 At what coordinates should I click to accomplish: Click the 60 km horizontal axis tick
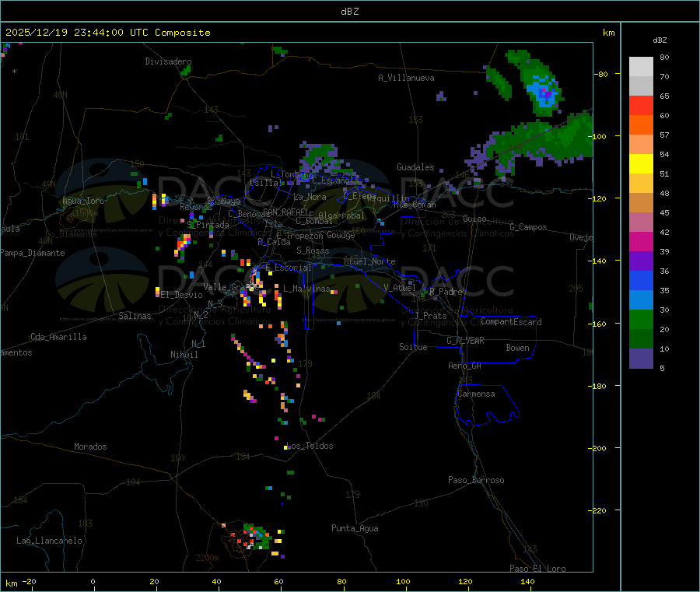click(278, 581)
